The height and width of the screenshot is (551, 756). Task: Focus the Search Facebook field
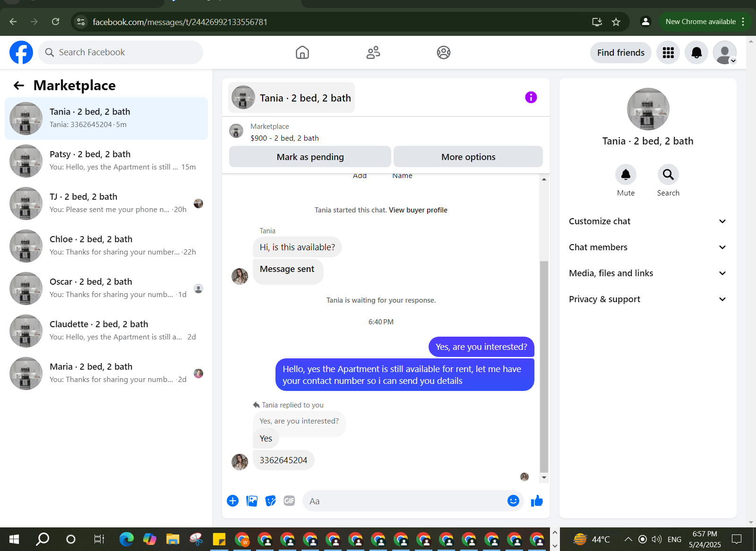(x=120, y=52)
